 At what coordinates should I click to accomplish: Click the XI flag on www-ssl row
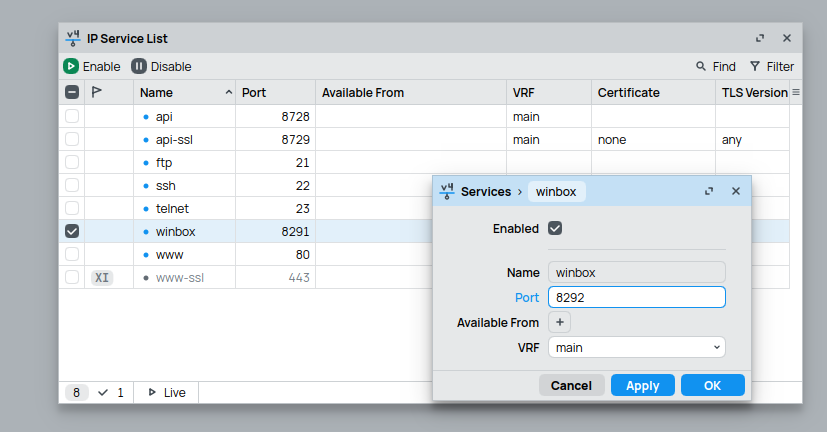102,277
